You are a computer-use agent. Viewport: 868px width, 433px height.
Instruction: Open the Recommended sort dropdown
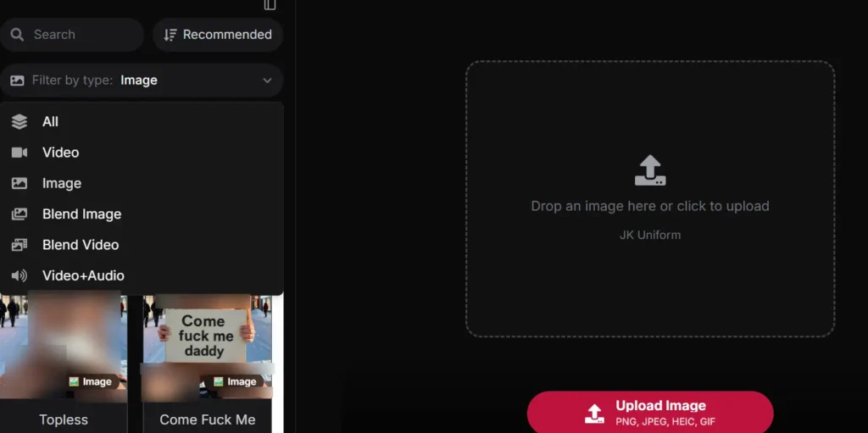(x=218, y=35)
